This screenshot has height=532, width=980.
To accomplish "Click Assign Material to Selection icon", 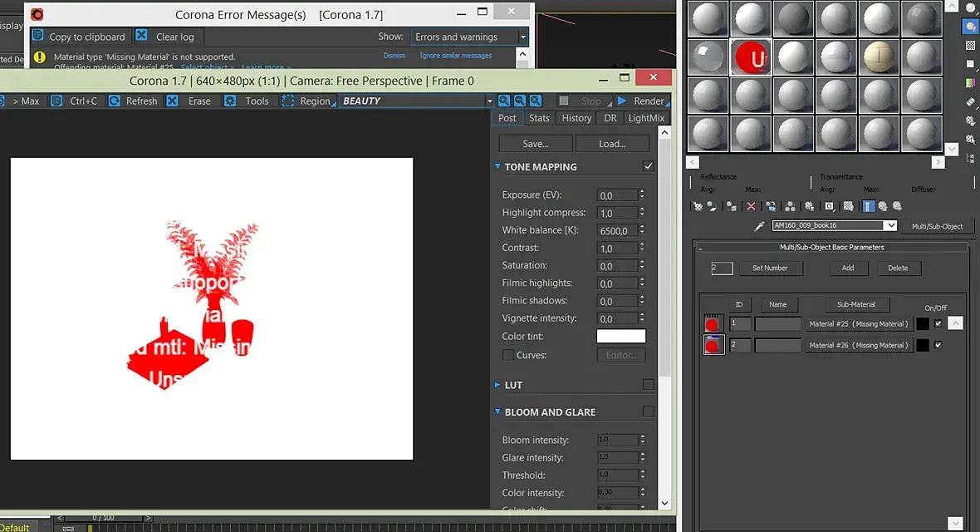I will click(x=731, y=206).
